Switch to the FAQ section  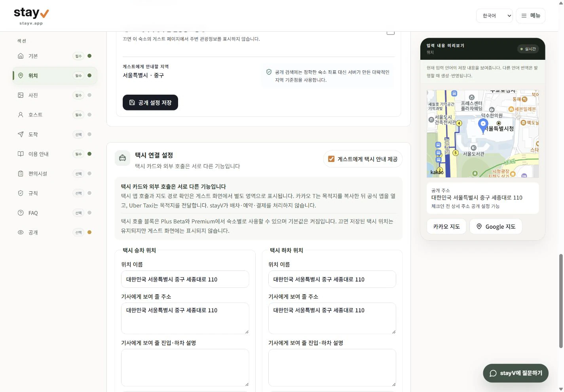tap(55, 213)
